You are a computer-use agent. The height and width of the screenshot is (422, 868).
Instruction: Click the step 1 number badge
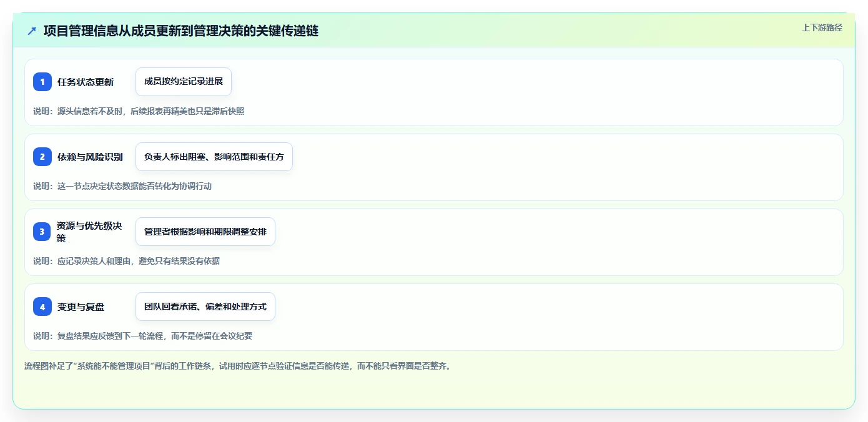[x=42, y=82]
